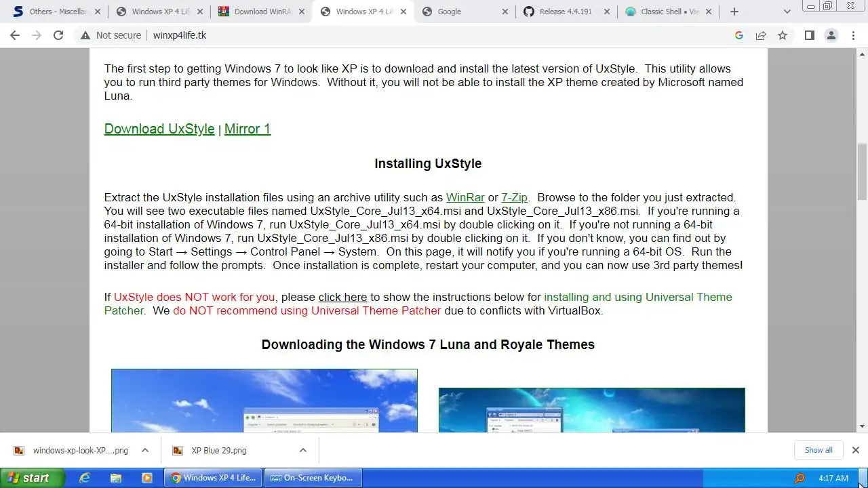Expand options for XP Blue 29.png download
The image size is (868, 488).
(303, 450)
